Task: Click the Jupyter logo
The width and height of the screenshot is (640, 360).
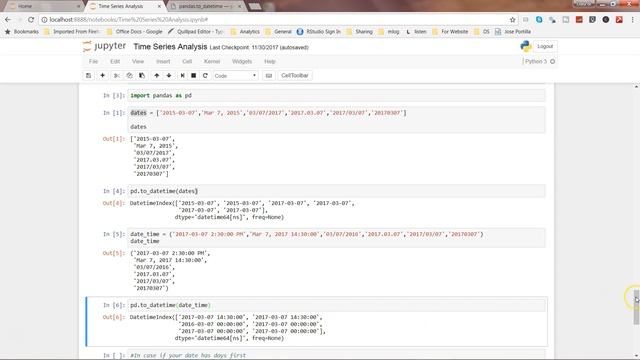Action: [104, 47]
